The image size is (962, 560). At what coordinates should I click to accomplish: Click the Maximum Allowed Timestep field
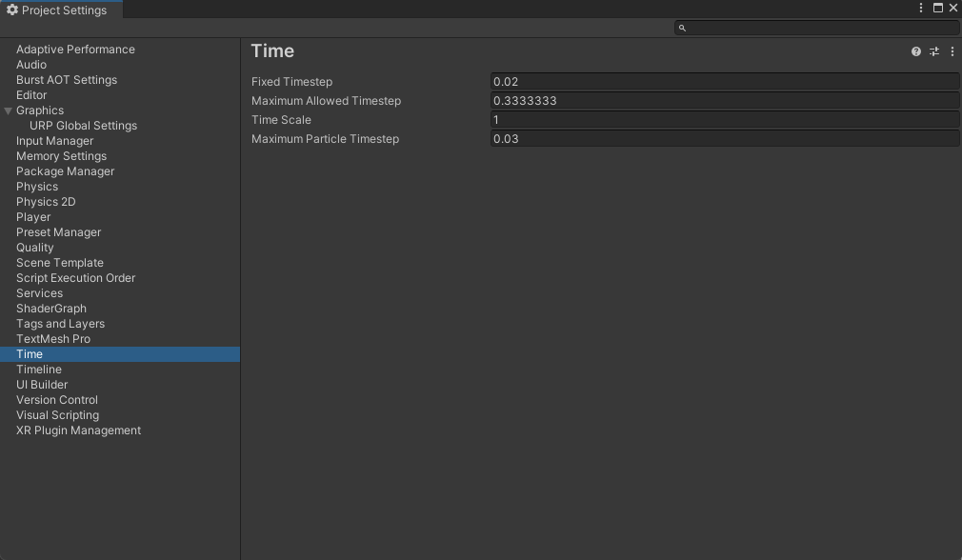tap(725, 101)
